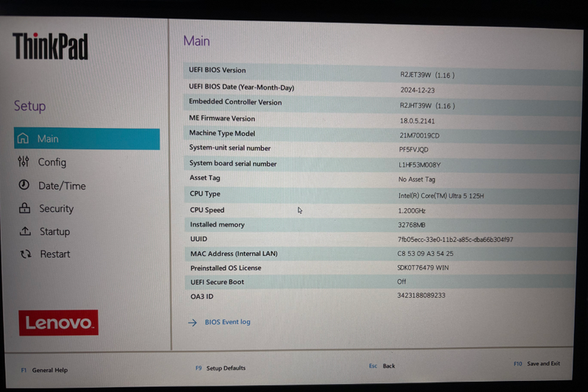Click Esc Back
Image resolution: width=588 pixels, height=392 pixels.
pos(381,366)
